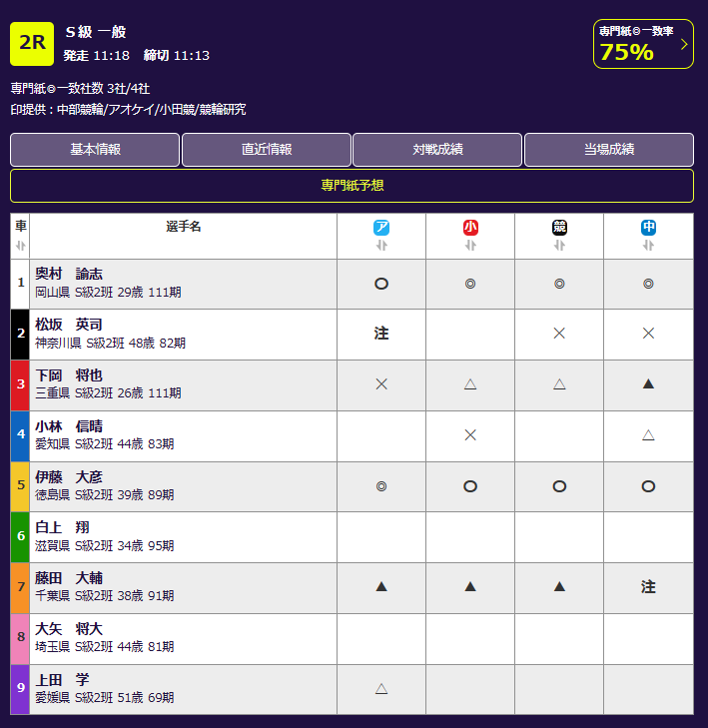Click the 選手名 column header
The width and height of the screenshot is (708, 728).
[183, 228]
